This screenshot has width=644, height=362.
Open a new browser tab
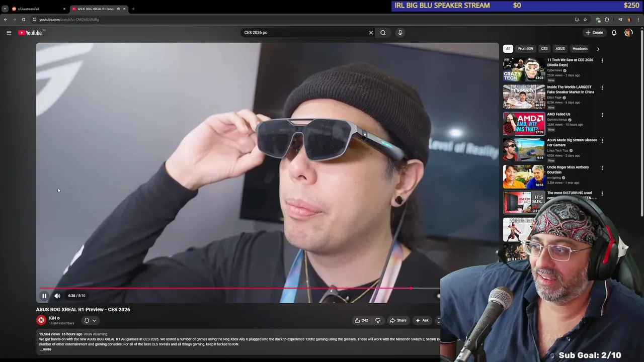[133, 9]
